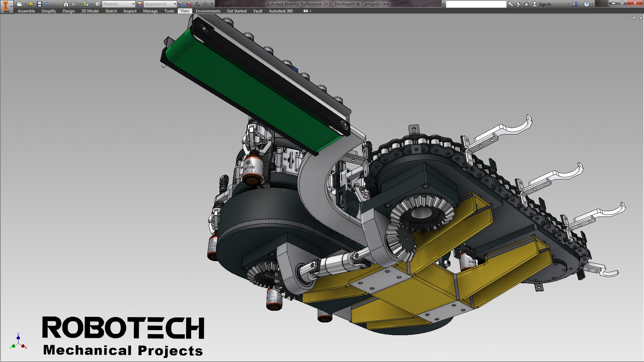644x362 pixels.
Task: Minimize the document window
Action: 627,18
